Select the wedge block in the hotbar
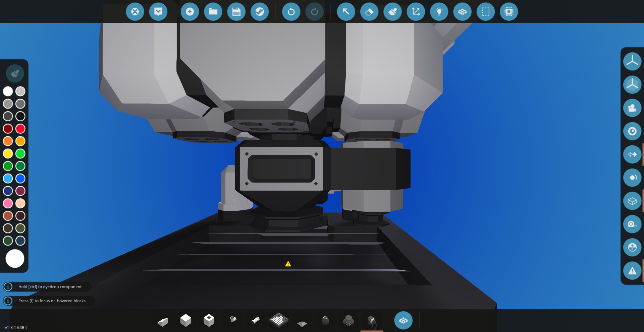644x332 pixels. pyautogui.click(x=163, y=322)
